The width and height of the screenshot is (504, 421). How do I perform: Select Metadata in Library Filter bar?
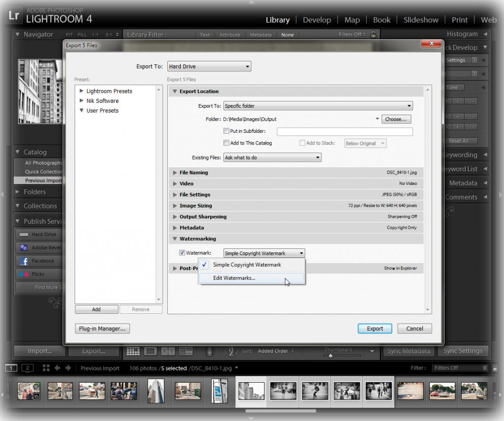pos(261,35)
